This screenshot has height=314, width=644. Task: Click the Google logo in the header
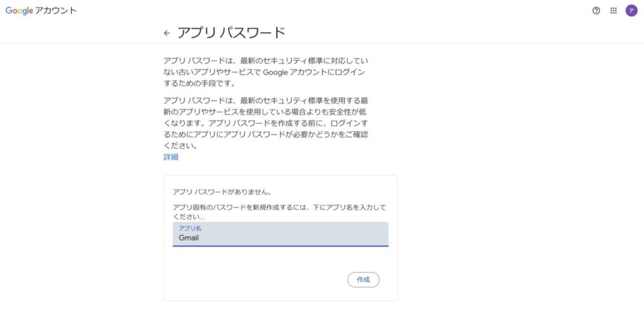coord(19,10)
